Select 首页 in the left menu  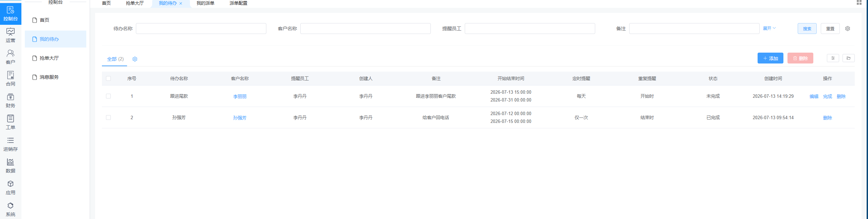55,20
